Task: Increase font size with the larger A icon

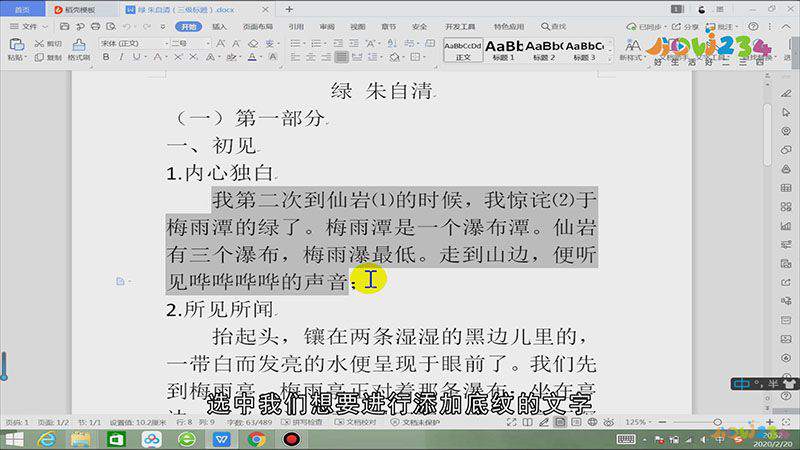Action: click(220, 44)
